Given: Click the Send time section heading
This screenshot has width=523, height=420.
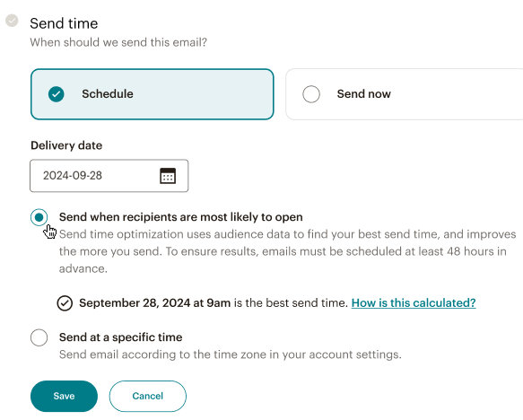Looking at the screenshot, I should point(64,23).
